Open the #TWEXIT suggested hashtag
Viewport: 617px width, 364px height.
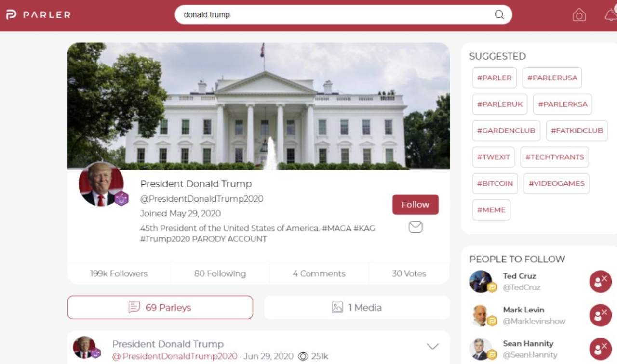[494, 157]
